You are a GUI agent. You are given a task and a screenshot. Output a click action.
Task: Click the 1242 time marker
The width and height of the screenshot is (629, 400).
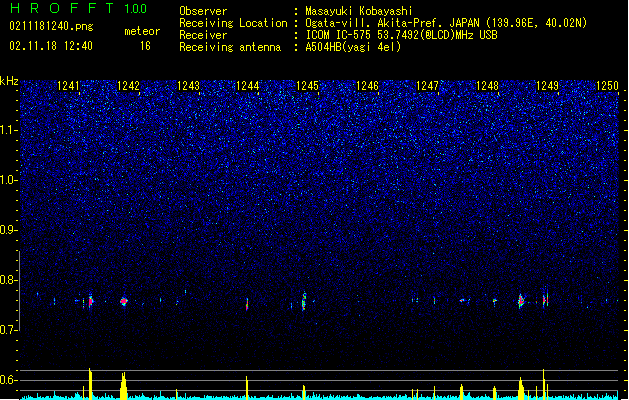[x=128, y=85]
